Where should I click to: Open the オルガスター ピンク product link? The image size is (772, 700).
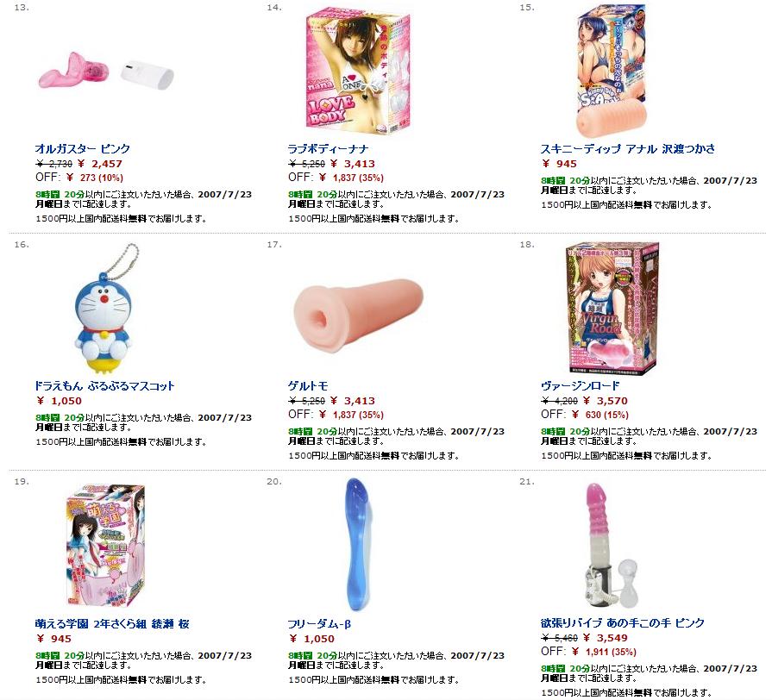click(83, 148)
